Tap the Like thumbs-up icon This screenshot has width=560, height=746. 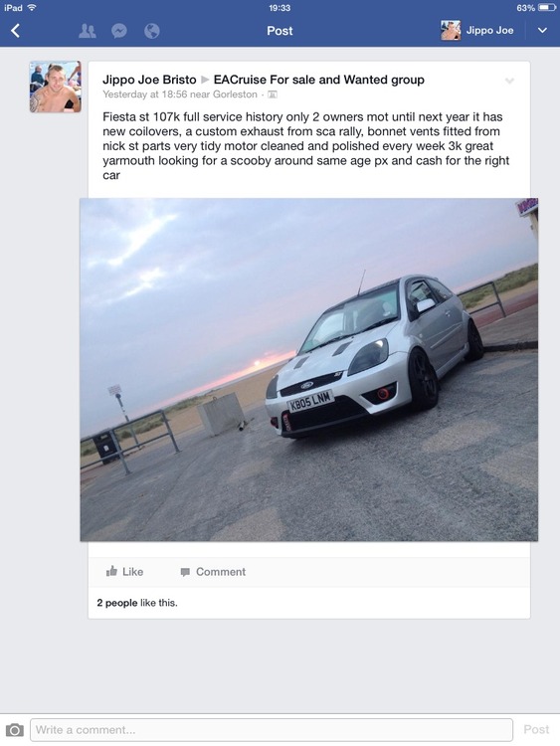coord(111,571)
